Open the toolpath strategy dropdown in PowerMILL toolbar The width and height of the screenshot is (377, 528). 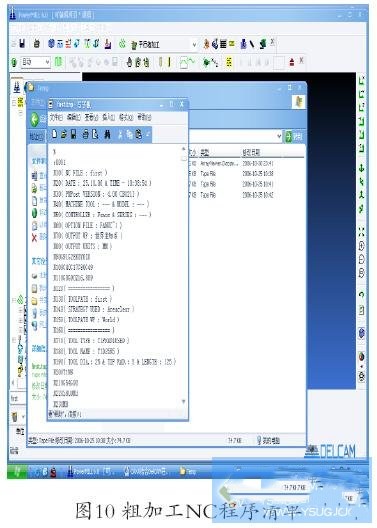(x=194, y=44)
